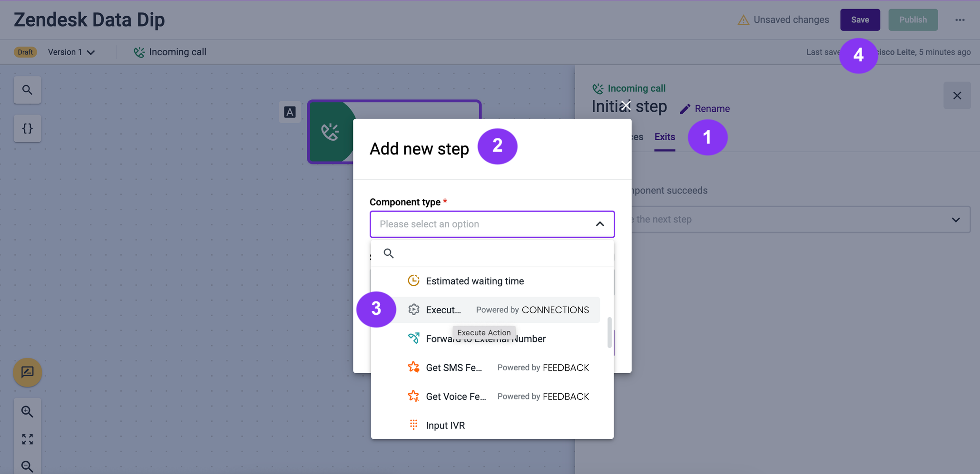Click the Forward to External Number icon
The image size is (980, 474).
click(413, 338)
